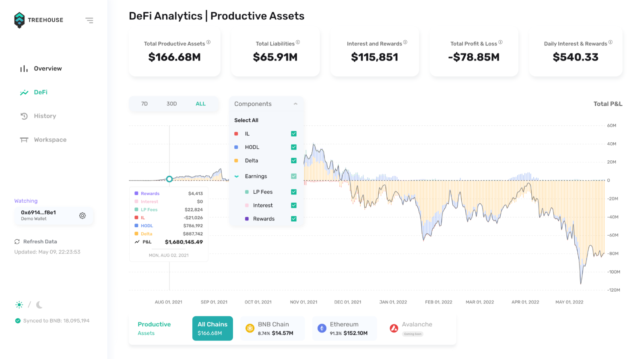Click the Delta orange color swatch
The height and width of the screenshot is (359, 644).
(236, 161)
